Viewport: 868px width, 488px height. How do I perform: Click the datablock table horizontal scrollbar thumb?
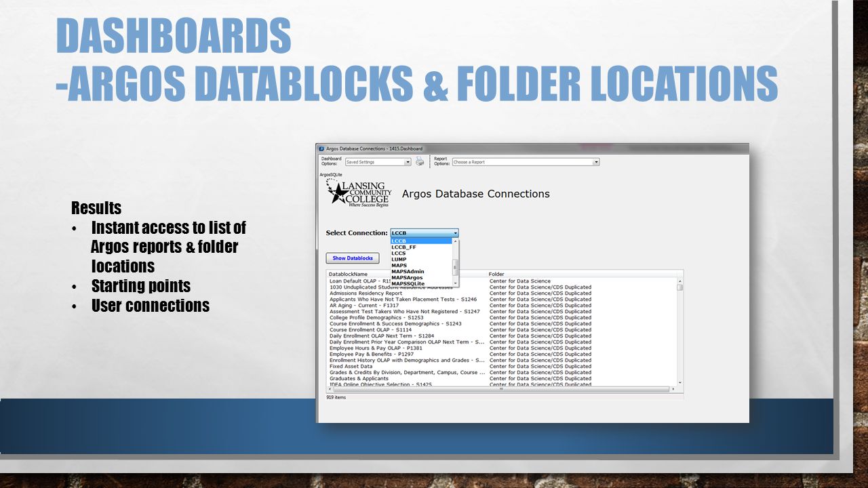[500, 389]
